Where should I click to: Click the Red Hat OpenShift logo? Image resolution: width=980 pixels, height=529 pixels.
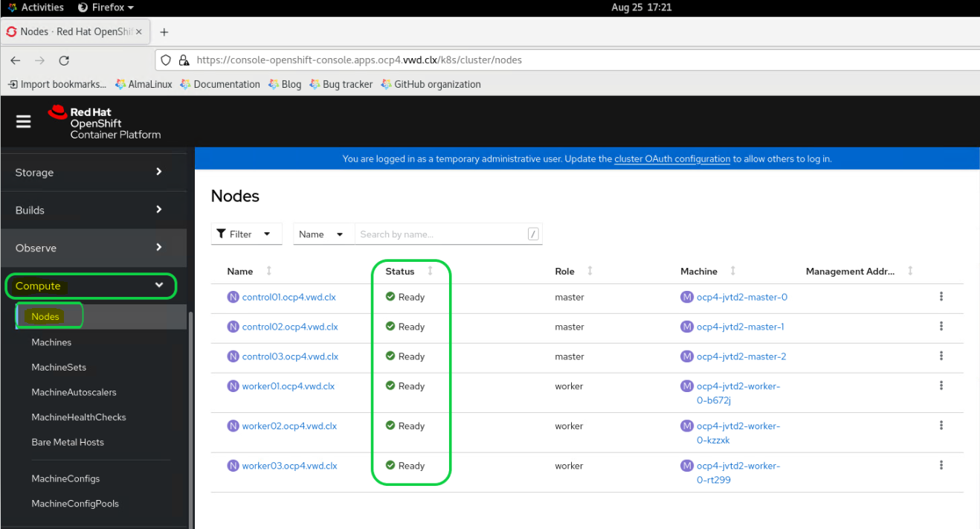[104, 123]
